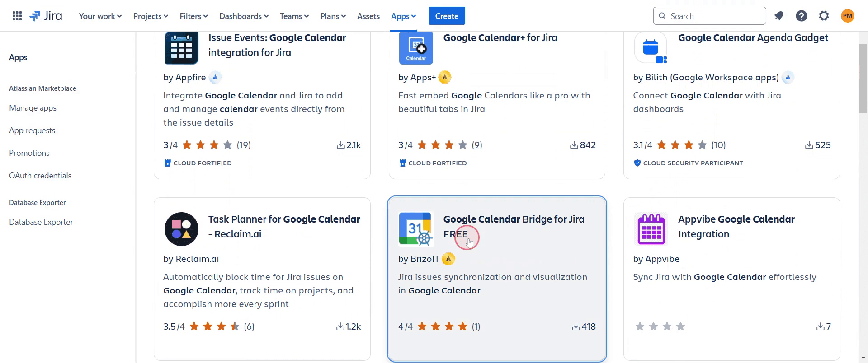Open the Filters dropdown
The height and width of the screenshot is (363, 868).
click(193, 16)
